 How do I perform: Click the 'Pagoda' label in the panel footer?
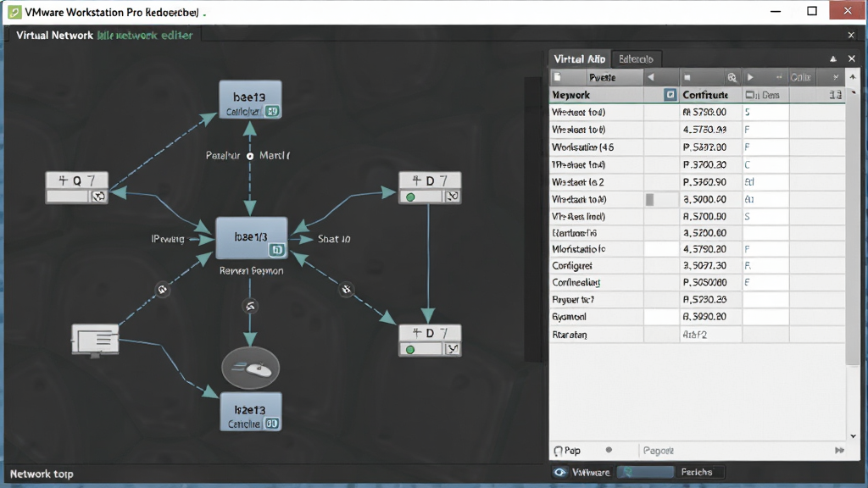[658, 451]
